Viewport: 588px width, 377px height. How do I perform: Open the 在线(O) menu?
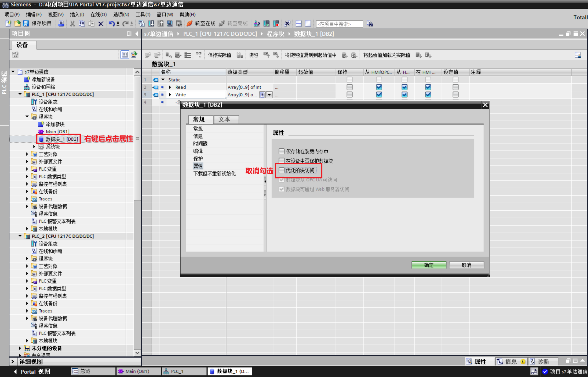coord(98,15)
